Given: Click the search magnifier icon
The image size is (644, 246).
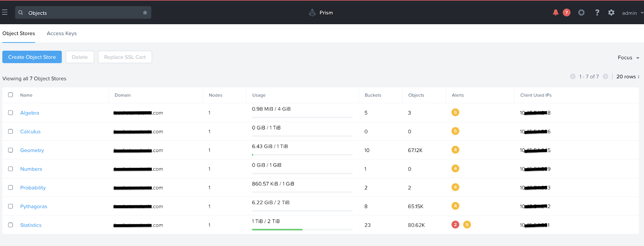Looking at the screenshot, I should point(21,13).
